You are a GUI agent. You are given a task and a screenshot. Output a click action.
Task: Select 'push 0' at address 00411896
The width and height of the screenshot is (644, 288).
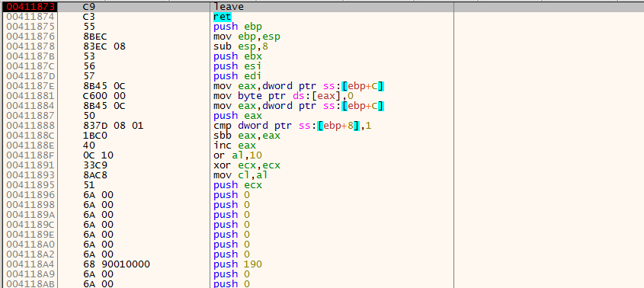point(232,195)
